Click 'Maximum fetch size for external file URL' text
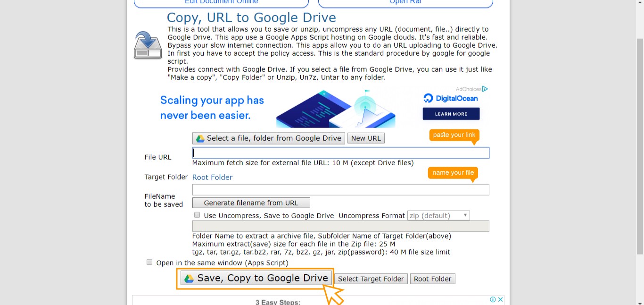644x305 pixels. pos(303,163)
